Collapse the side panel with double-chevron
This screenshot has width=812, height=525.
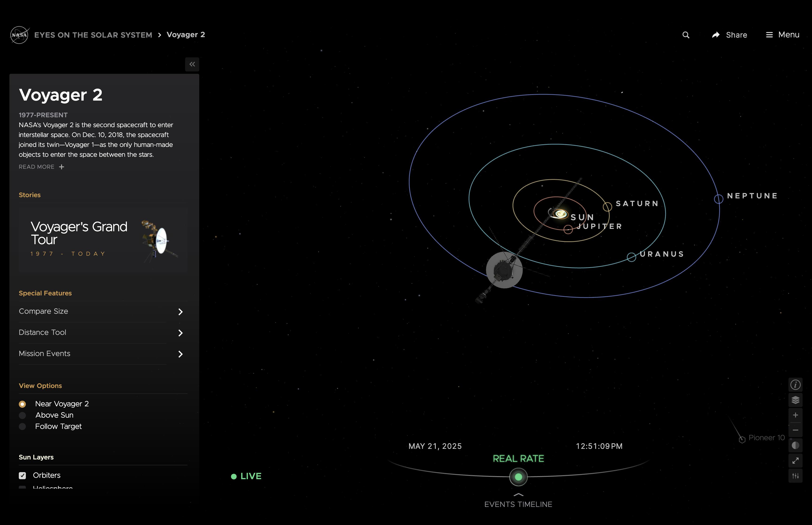coord(192,64)
